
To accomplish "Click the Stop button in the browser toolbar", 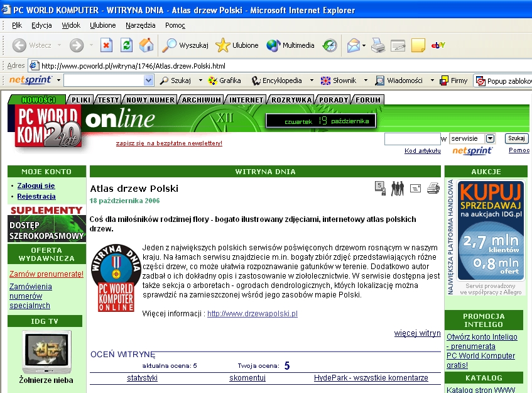I will tap(106, 45).
